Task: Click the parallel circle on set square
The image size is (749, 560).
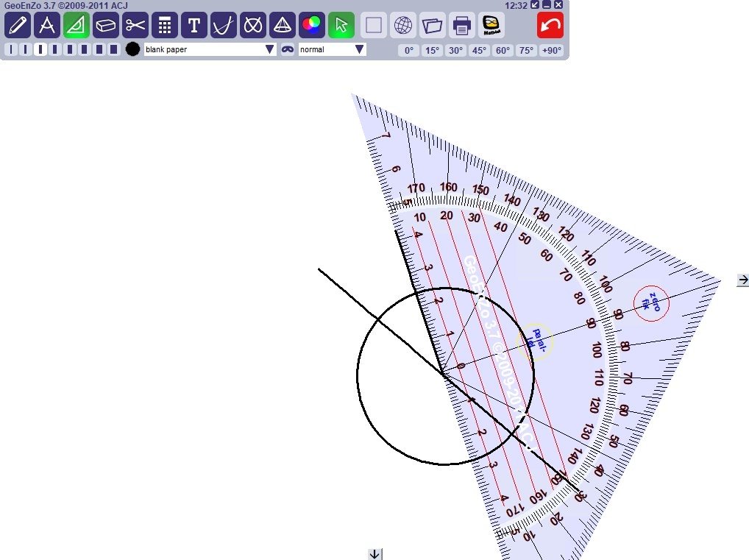Action: [x=536, y=341]
